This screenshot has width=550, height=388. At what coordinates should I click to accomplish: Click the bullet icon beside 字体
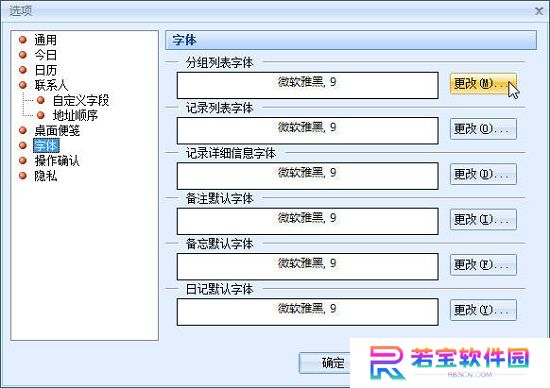point(23,145)
